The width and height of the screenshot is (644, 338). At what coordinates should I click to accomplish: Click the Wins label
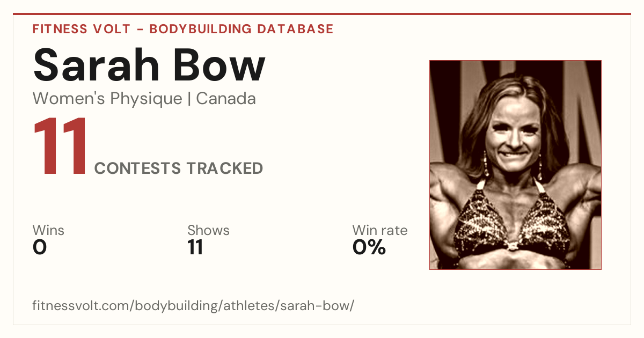(48, 230)
